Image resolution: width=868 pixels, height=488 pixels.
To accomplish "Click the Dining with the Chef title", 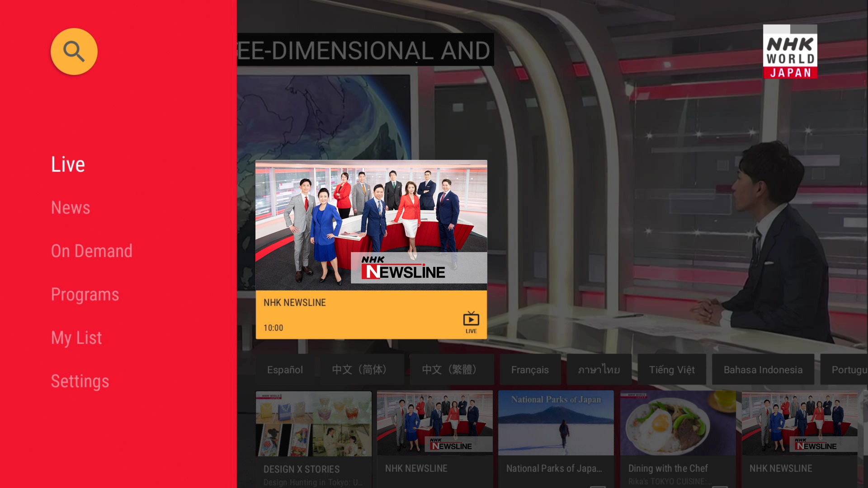I will click(x=668, y=469).
